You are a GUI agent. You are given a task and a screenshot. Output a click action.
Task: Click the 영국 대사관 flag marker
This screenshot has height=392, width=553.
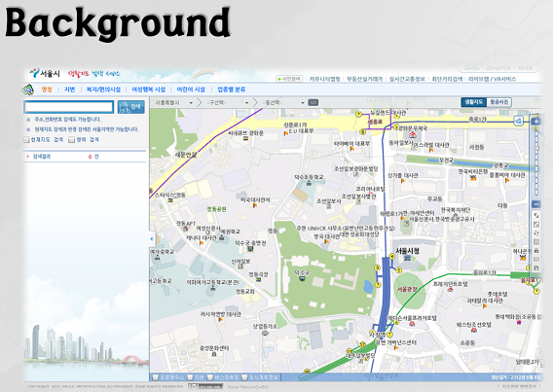[x=326, y=241]
